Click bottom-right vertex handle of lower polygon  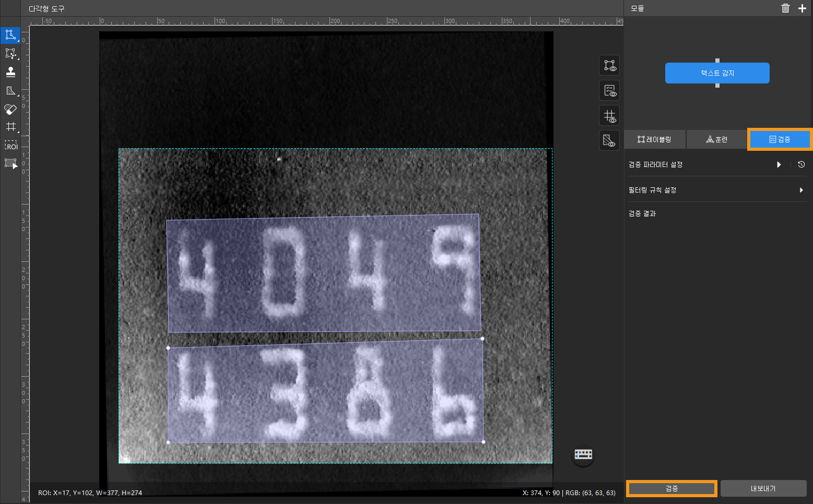click(484, 442)
